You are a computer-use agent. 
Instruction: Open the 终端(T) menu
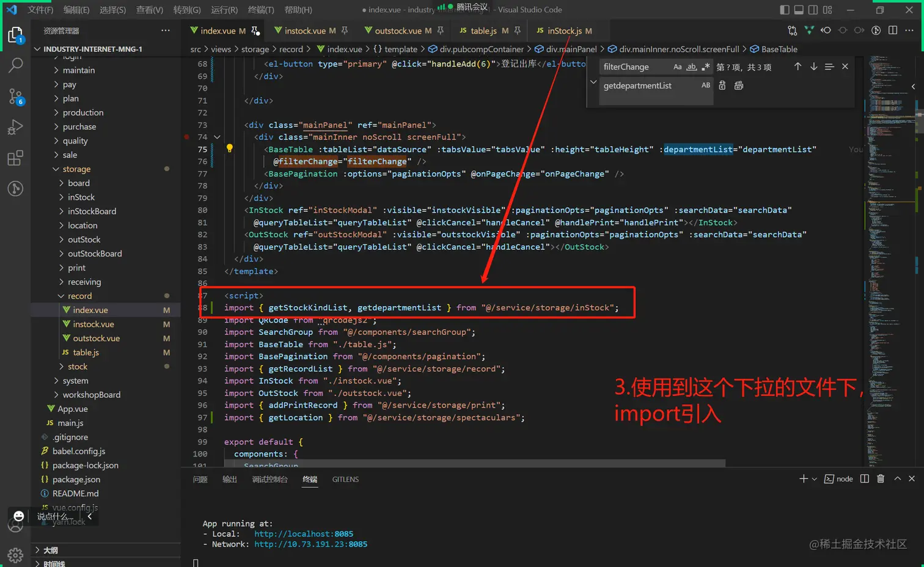click(x=261, y=10)
